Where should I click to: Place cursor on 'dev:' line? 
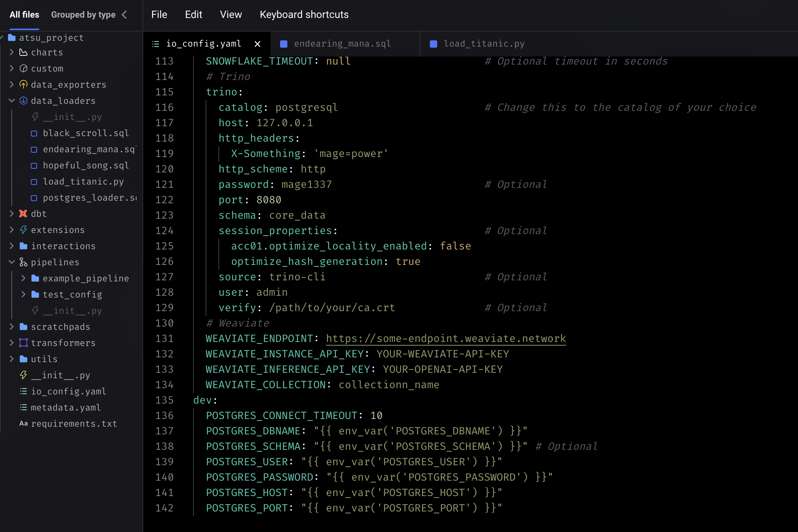[205, 400]
